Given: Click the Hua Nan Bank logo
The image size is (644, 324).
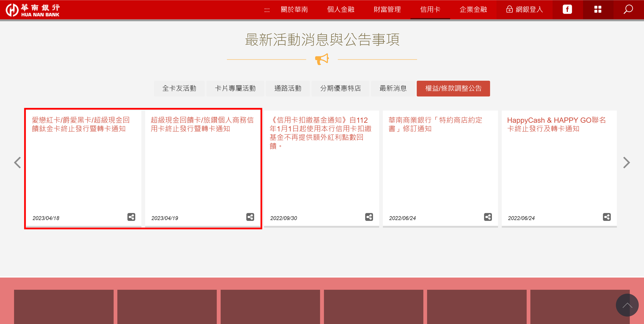Looking at the screenshot, I should point(33,10).
